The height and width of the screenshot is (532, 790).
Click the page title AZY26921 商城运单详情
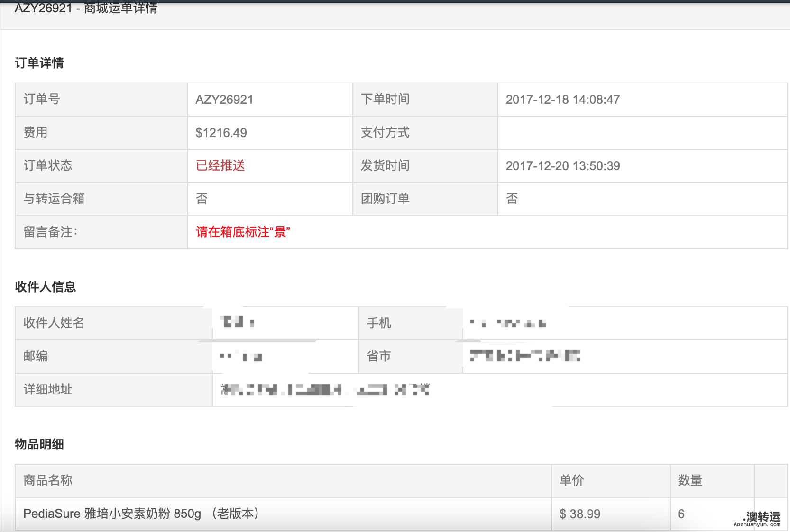pos(86,8)
